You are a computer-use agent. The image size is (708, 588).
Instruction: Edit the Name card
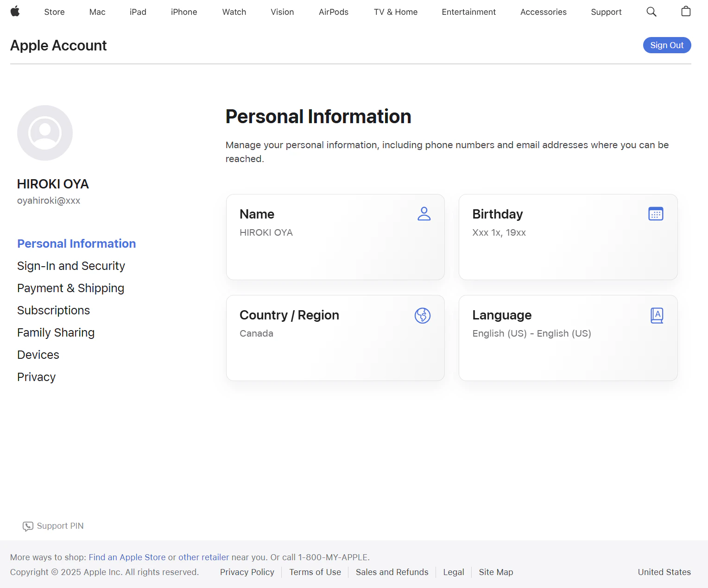click(335, 237)
